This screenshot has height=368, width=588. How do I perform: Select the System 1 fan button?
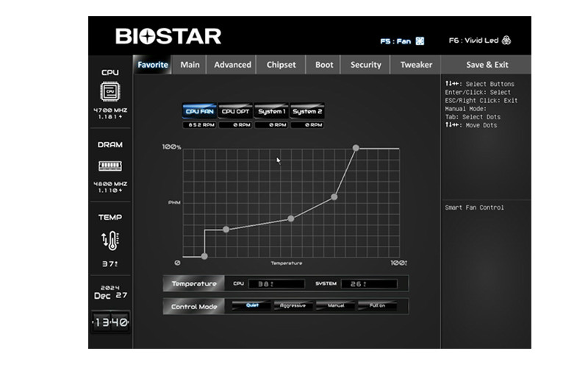point(271,111)
